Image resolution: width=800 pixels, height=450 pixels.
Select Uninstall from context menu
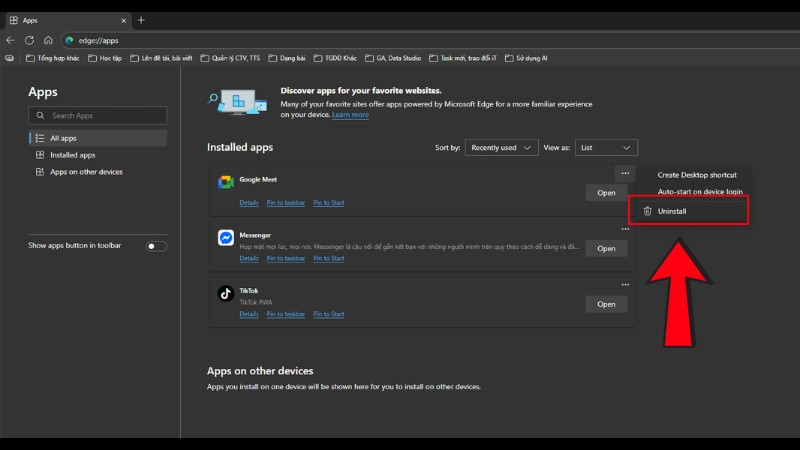tap(688, 211)
